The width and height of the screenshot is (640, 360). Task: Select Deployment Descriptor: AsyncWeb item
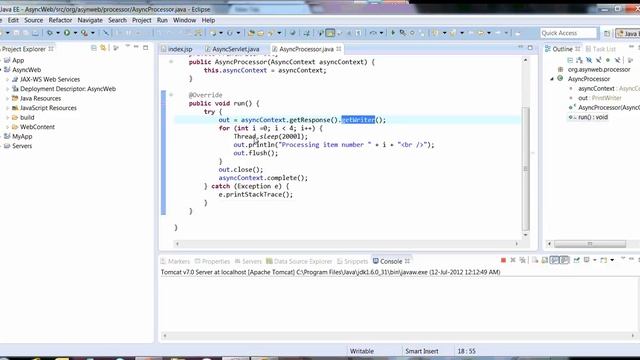point(68,89)
